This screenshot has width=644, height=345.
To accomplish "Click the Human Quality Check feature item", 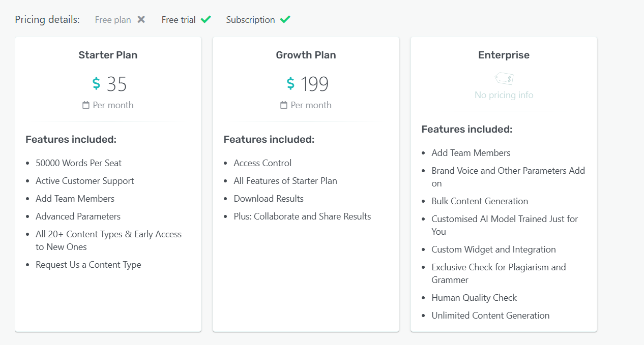I will coord(474,298).
